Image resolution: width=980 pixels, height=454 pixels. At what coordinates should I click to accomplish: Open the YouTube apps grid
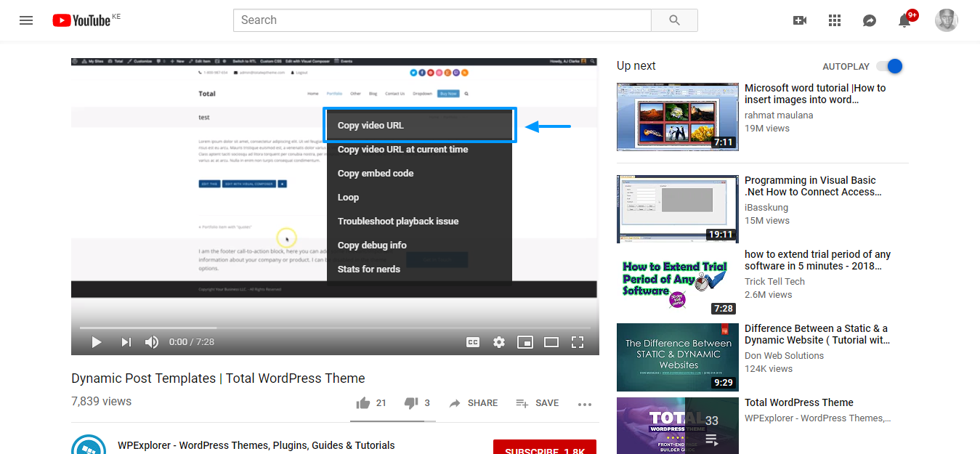pos(835,20)
